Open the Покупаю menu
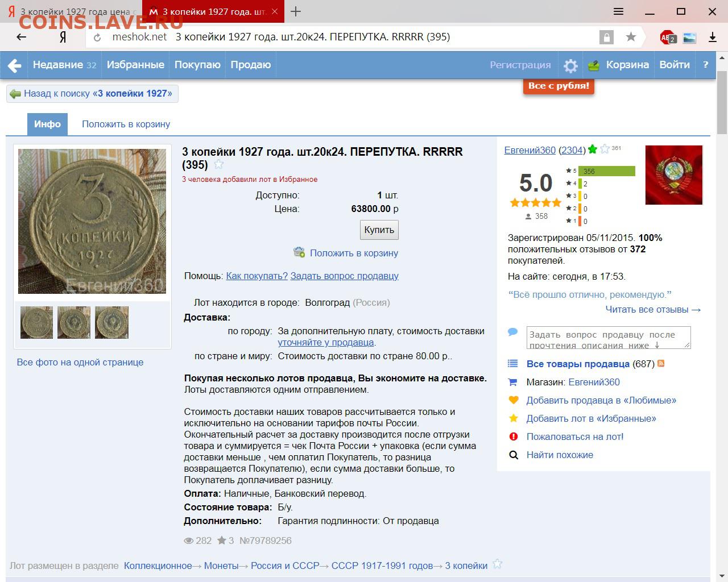728x582 pixels. (197, 65)
